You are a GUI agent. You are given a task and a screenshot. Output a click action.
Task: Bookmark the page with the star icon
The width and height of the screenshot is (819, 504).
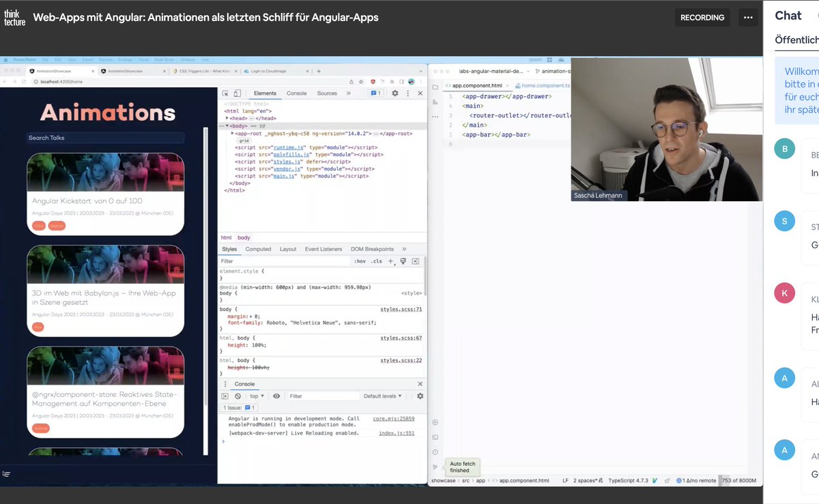(362, 82)
